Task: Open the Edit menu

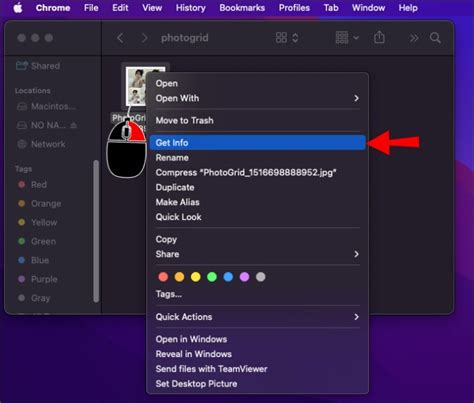Action: (x=120, y=8)
